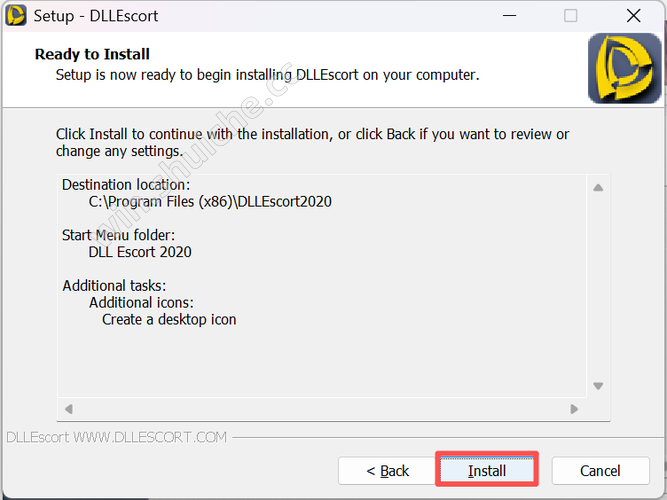Click the DLLEscort title bar icon
Image resolution: width=667 pixels, height=500 pixels.
16,16
